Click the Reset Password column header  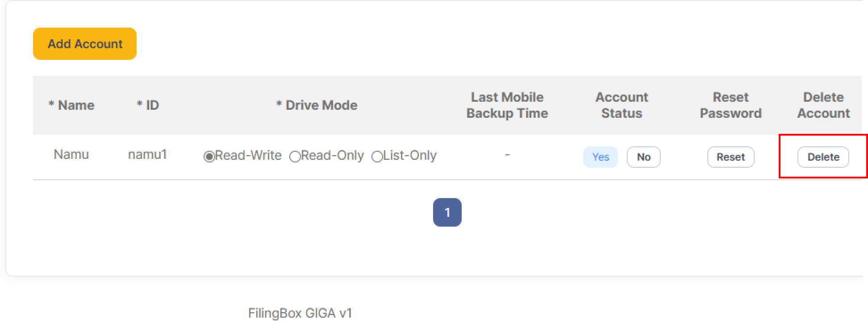(730, 105)
